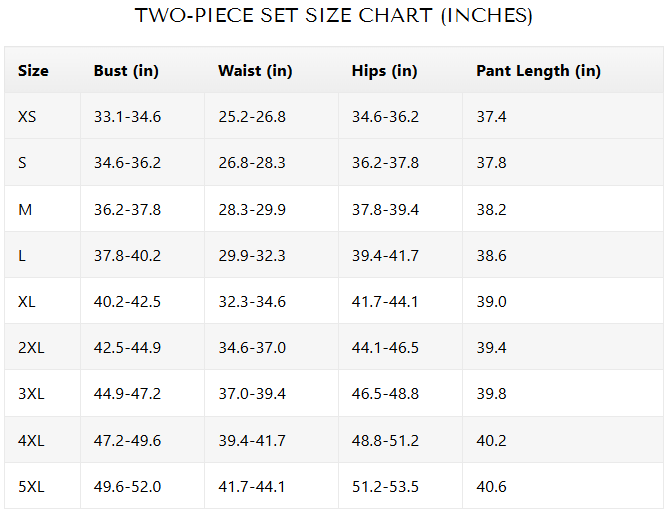Screen dimensions: 669x515
Task: Click the Bust (in) column header
Action: [x=126, y=71]
